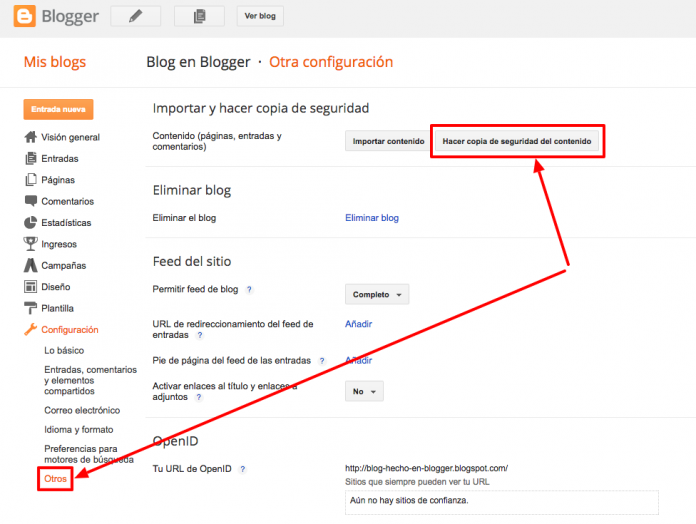The image size is (696, 524).
Task: Click help icon for URL de redireccionamiento
Action: [x=200, y=335]
